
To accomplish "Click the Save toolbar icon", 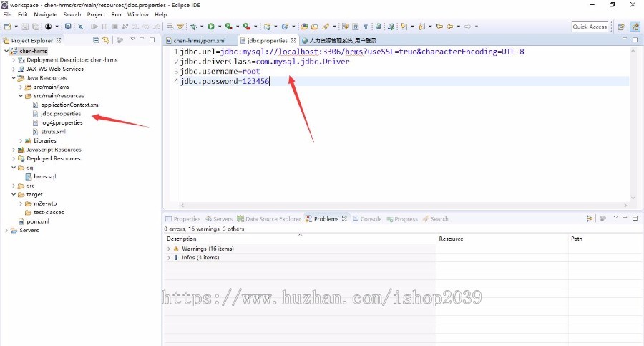I will 25,27.
